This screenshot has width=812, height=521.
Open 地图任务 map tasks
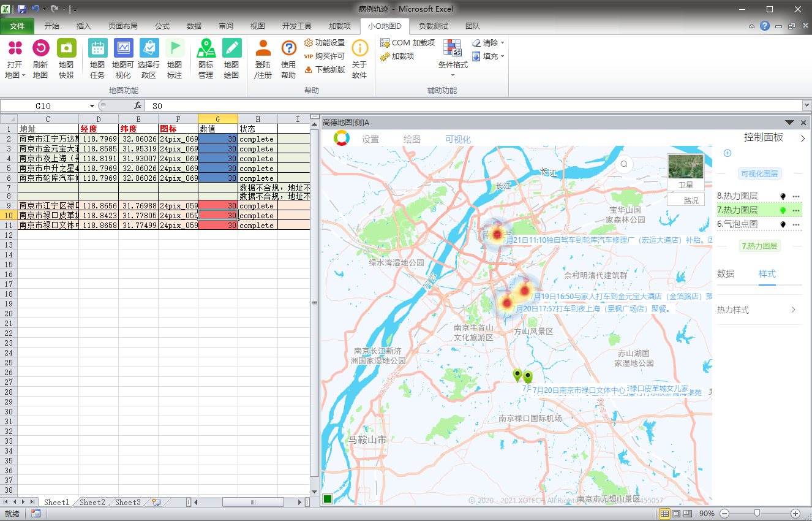[97, 59]
